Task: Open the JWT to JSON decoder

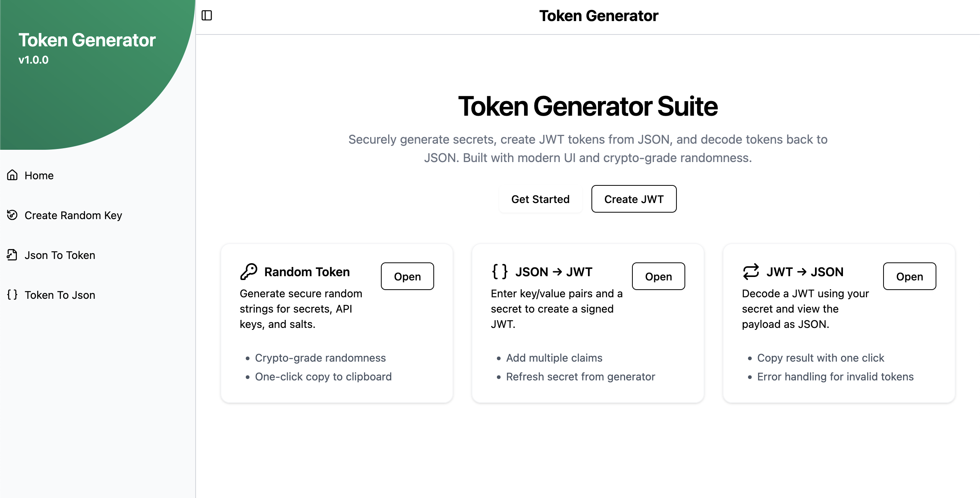Action: click(x=909, y=276)
